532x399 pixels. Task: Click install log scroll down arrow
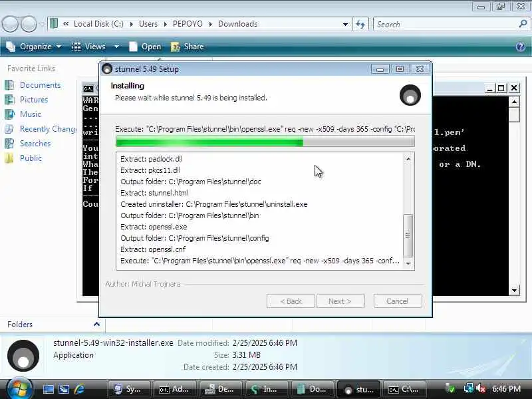tap(408, 263)
